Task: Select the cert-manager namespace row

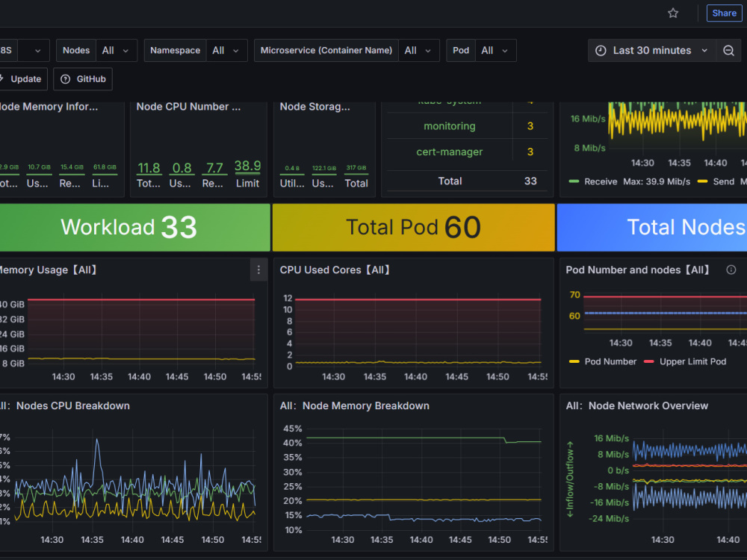Action: [468, 152]
